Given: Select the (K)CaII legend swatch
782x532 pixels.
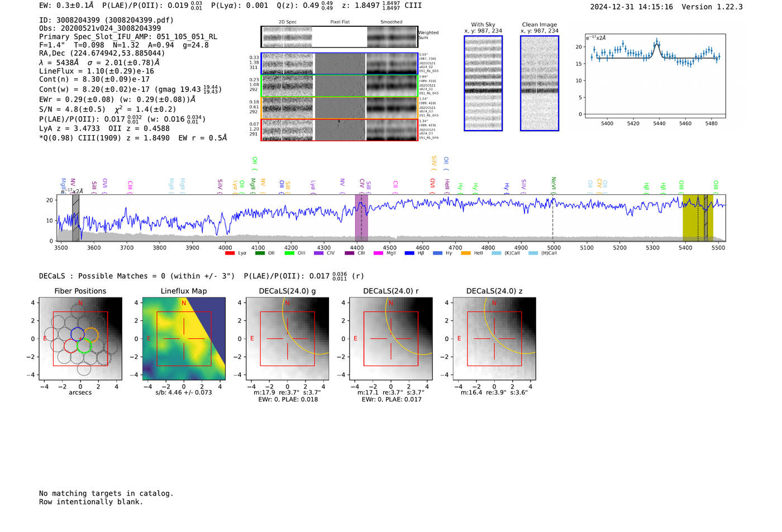Looking at the screenshot, I should [497, 253].
